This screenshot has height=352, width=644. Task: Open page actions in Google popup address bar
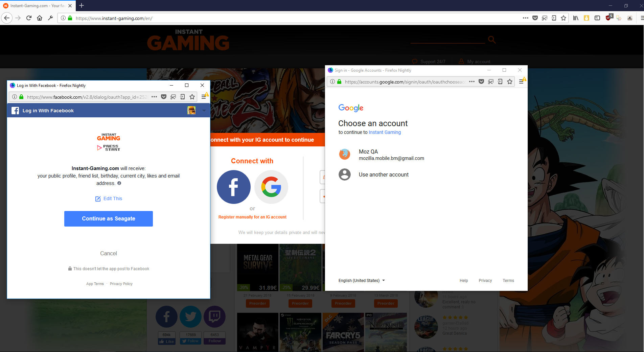[x=472, y=81]
